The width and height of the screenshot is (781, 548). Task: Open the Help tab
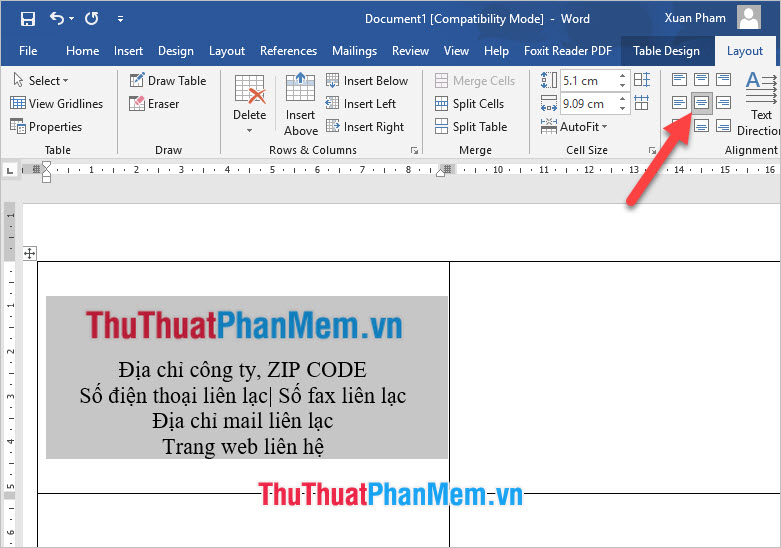pos(496,51)
